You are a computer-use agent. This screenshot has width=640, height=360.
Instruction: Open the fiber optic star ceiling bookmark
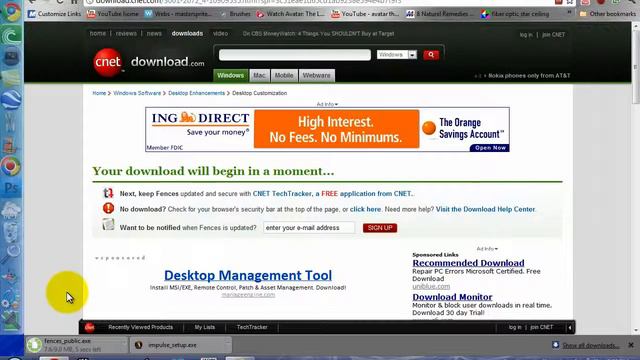515,14
